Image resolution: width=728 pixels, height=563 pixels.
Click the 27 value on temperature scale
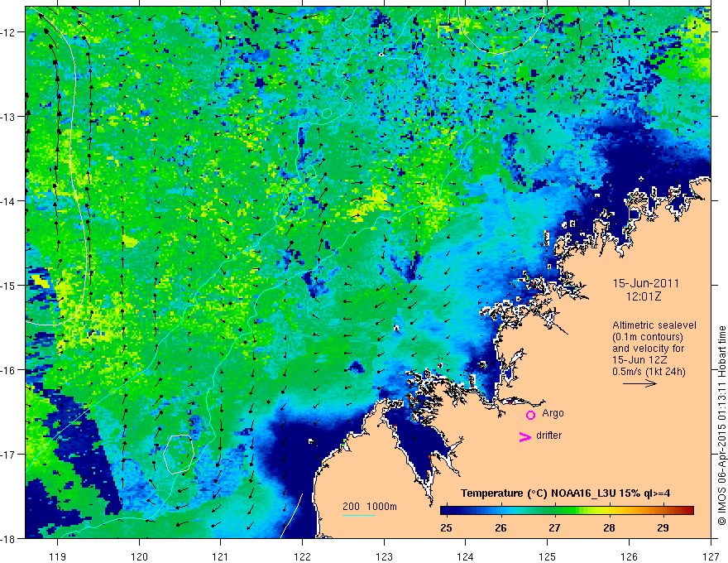[x=554, y=527]
